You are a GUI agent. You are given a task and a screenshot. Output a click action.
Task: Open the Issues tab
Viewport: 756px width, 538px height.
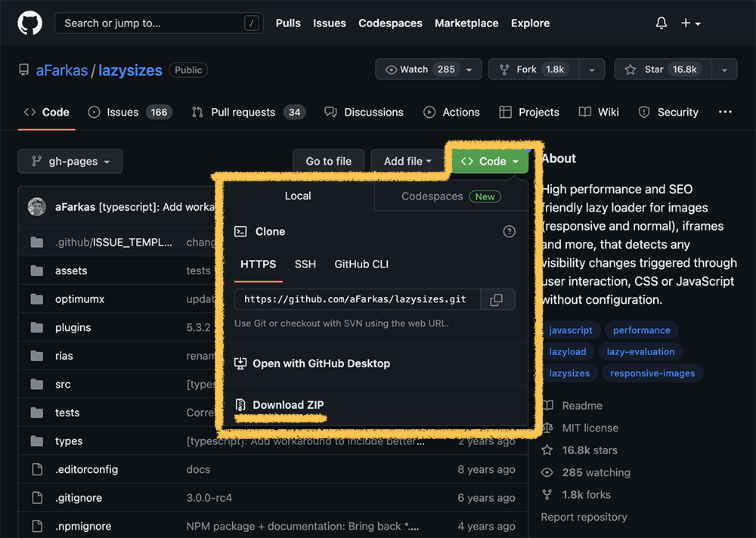pyautogui.click(x=130, y=113)
